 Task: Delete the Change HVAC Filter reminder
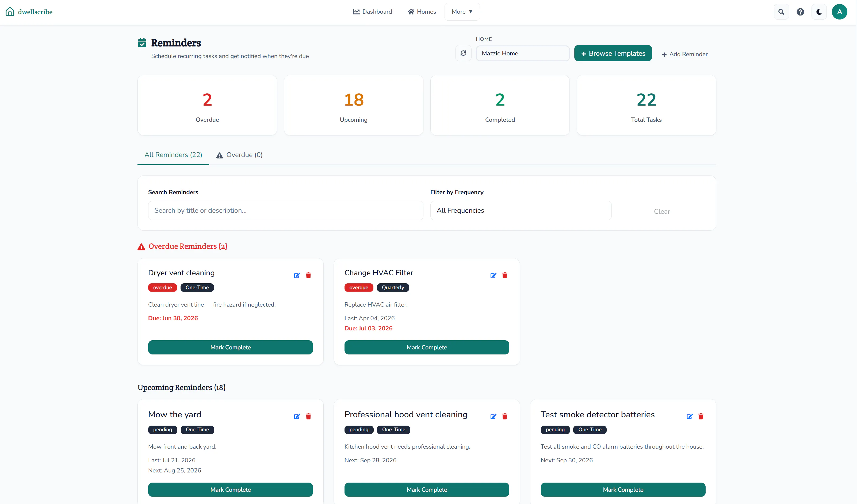click(505, 276)
